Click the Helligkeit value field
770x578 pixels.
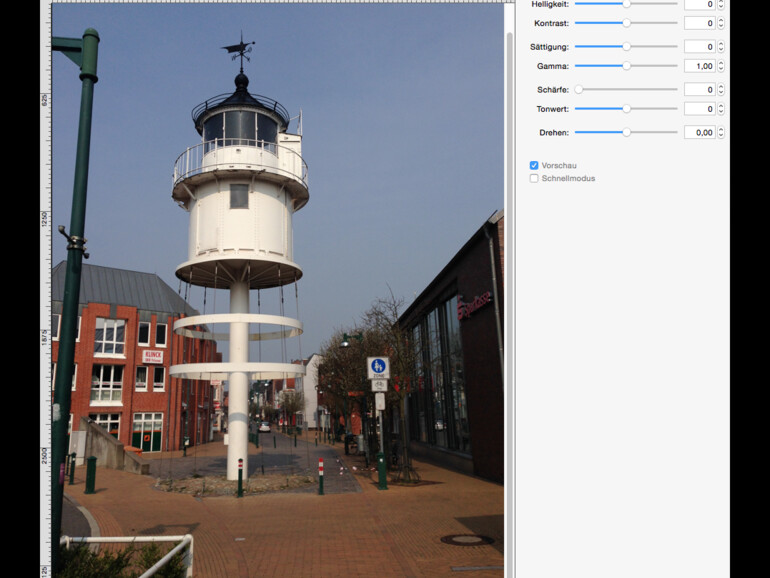click(699, 4)
